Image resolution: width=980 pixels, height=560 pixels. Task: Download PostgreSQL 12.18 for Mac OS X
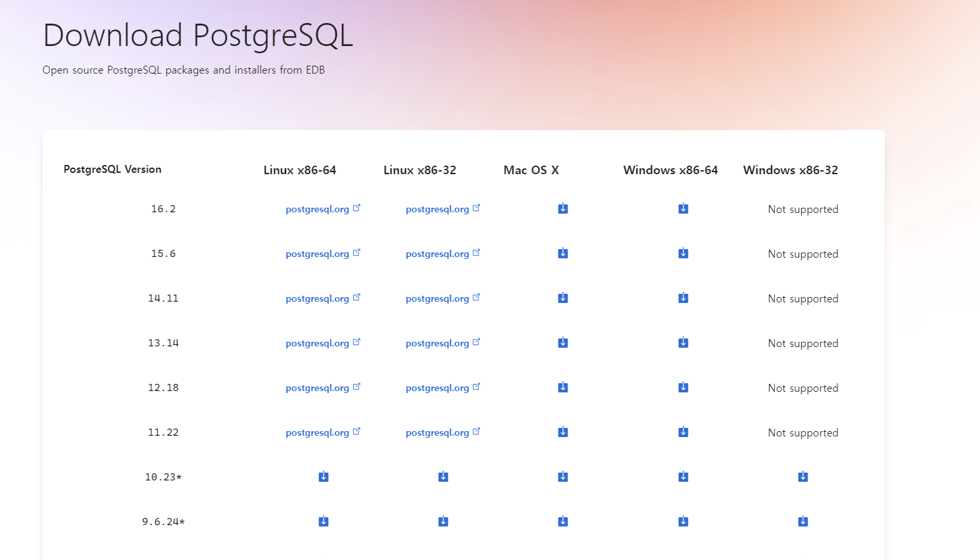tap(563, 387)
